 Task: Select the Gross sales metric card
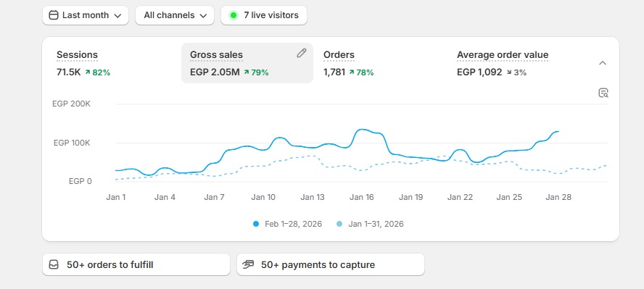point(247,63)
